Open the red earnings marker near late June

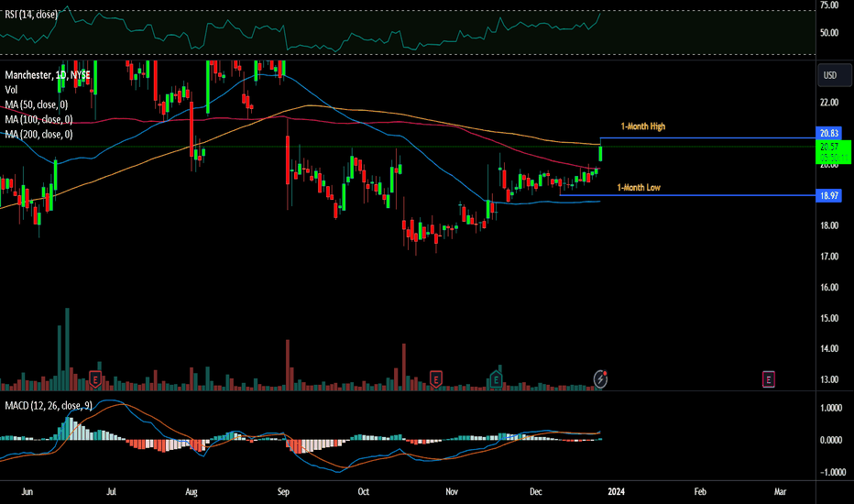tap(95, 378)
